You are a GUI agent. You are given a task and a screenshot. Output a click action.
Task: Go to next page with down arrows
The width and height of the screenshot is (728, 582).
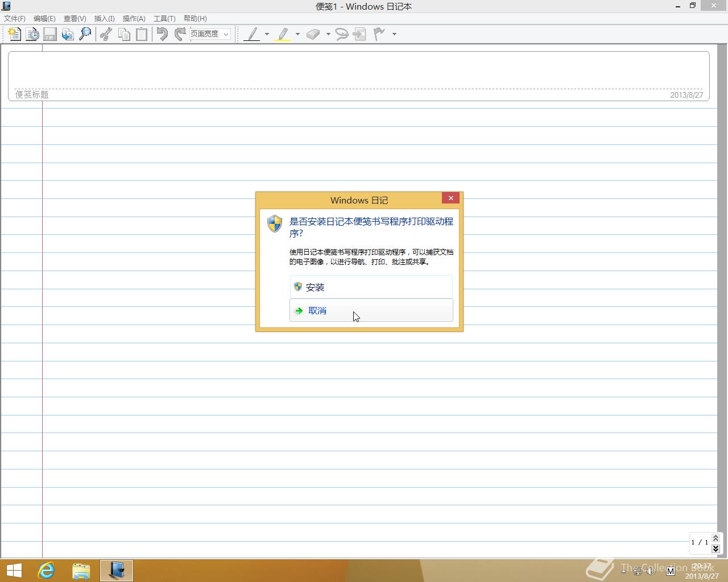(x=715, y=548)
